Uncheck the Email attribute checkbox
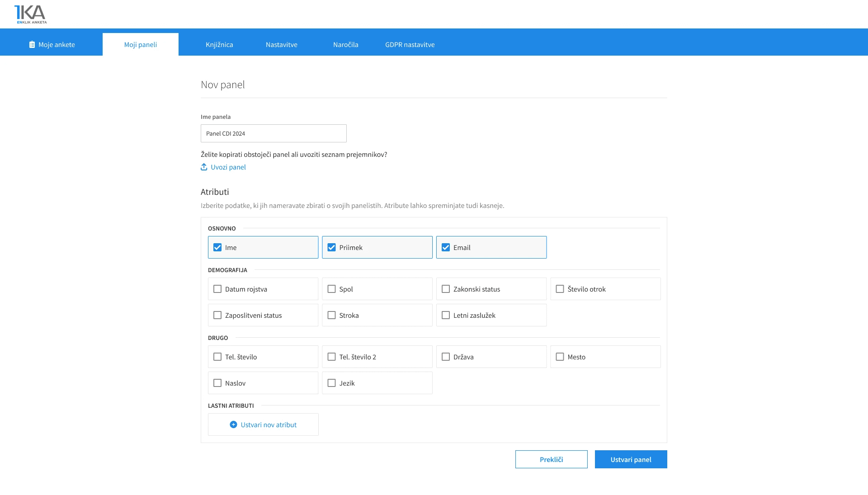This screenshot has width=868, height=495. click(x=446, y=247)
